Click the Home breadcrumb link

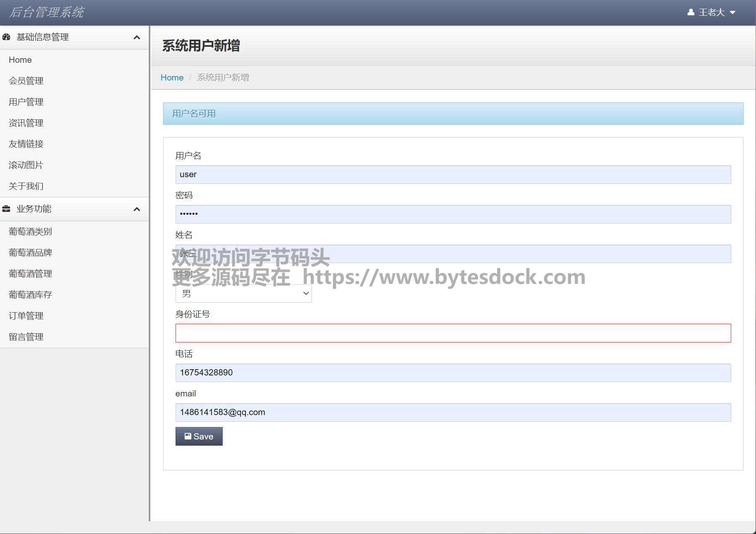coord(172,78)
